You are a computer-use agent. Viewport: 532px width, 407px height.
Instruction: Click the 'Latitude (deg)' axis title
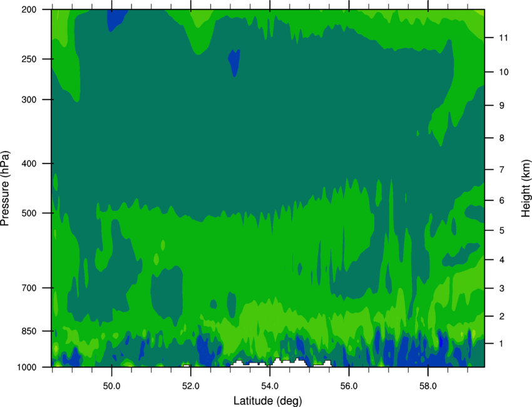point(268,401)
